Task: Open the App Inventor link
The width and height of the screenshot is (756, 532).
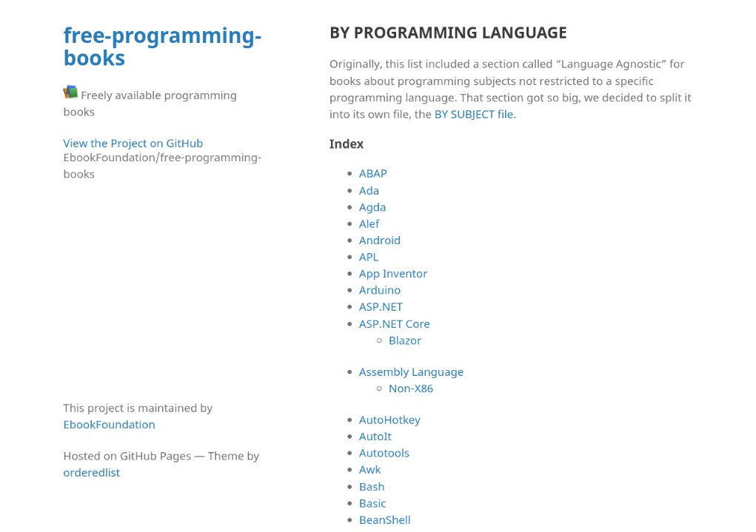Action: [x=393, y=274]
